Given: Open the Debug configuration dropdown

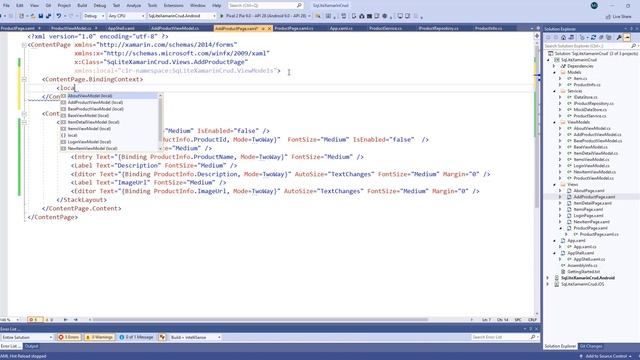Looking at the screenshot, I should coord(94,16).
